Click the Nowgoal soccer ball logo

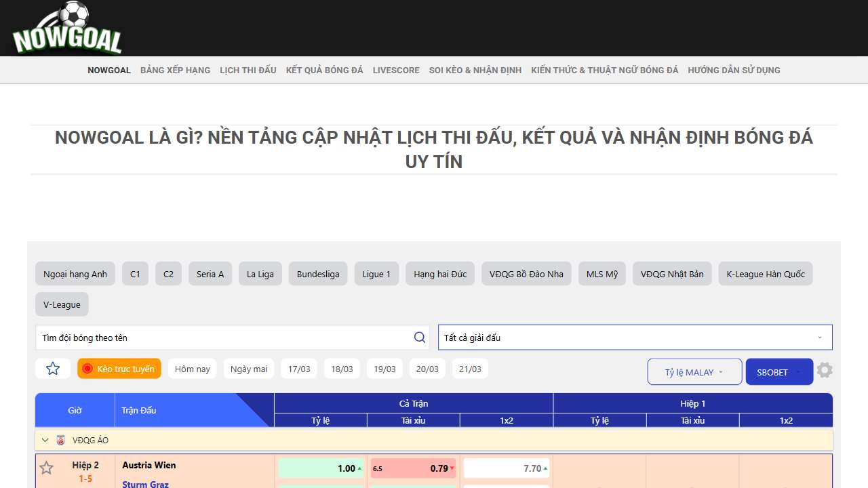click(66, 28)
